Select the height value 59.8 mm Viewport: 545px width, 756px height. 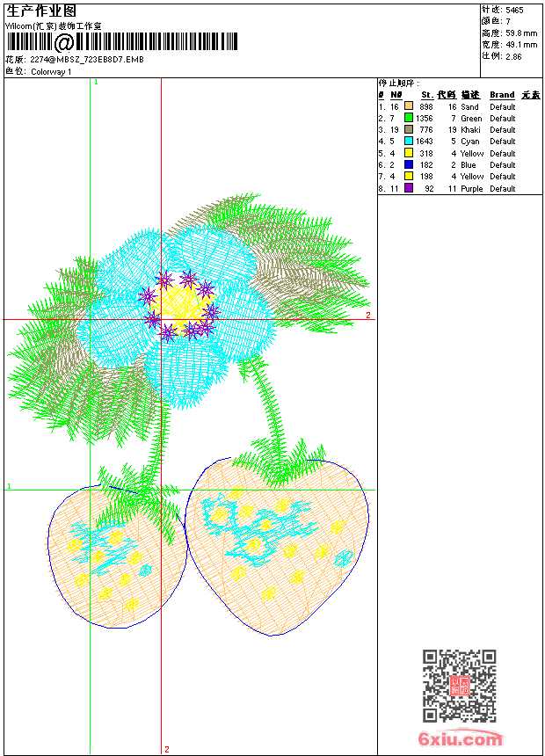(521, 33)
